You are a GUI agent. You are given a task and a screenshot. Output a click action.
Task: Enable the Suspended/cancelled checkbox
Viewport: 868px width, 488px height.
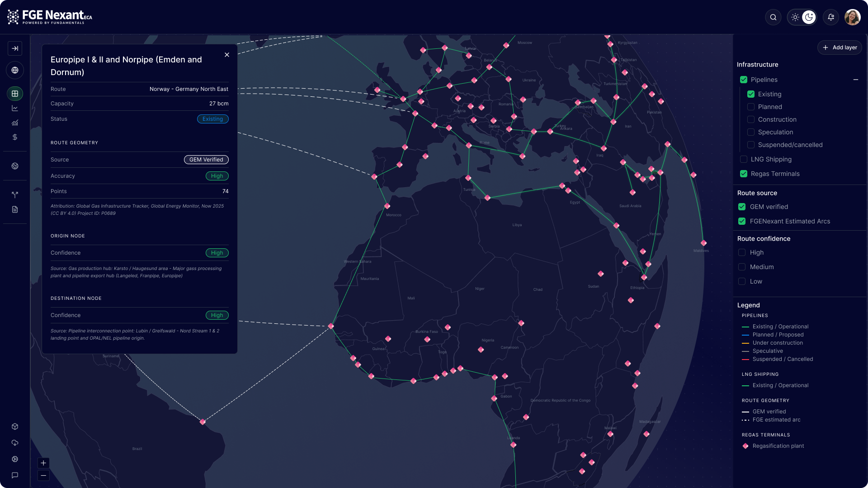click(751, 145)
